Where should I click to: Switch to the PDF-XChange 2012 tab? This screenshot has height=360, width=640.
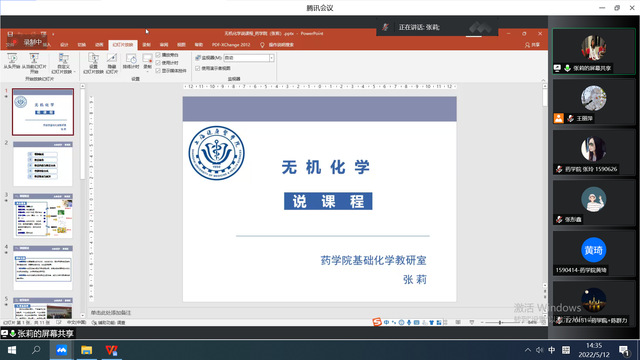pyautogui.click(x=231, y=45)
